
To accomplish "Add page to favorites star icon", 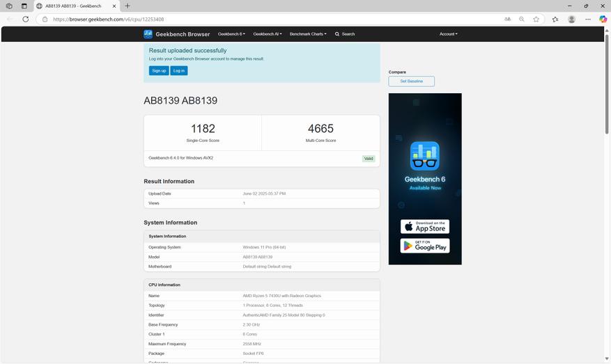I will (536, 19).
